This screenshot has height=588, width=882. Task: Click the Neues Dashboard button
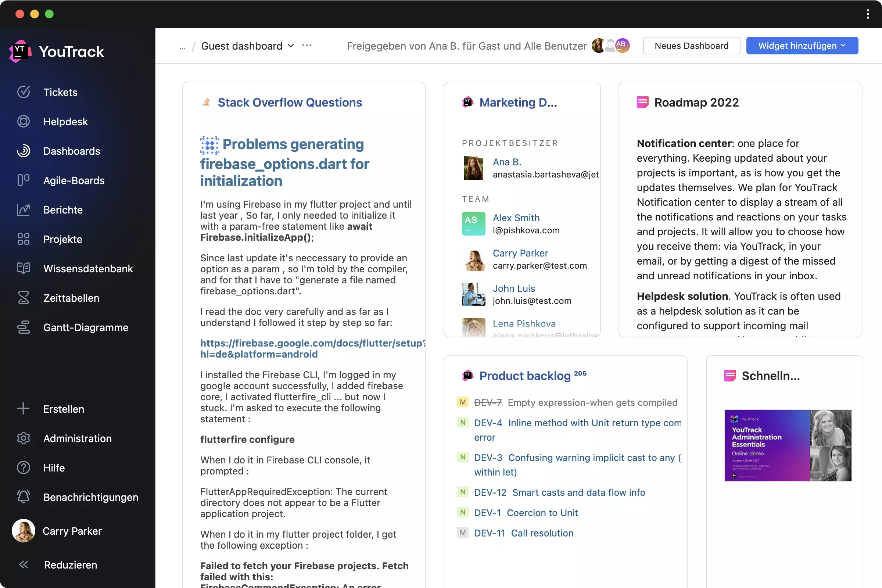[691, 45]
